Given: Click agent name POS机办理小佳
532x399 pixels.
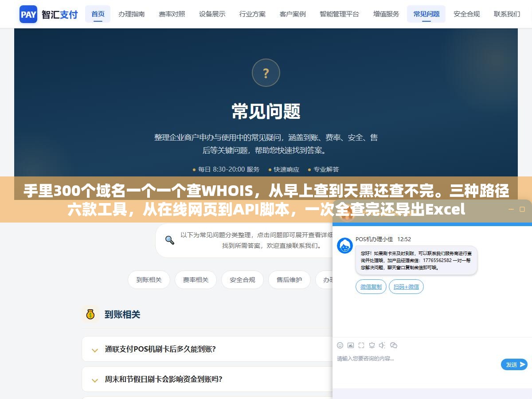Looking at the screenshot, I should [x=374, y=239].
